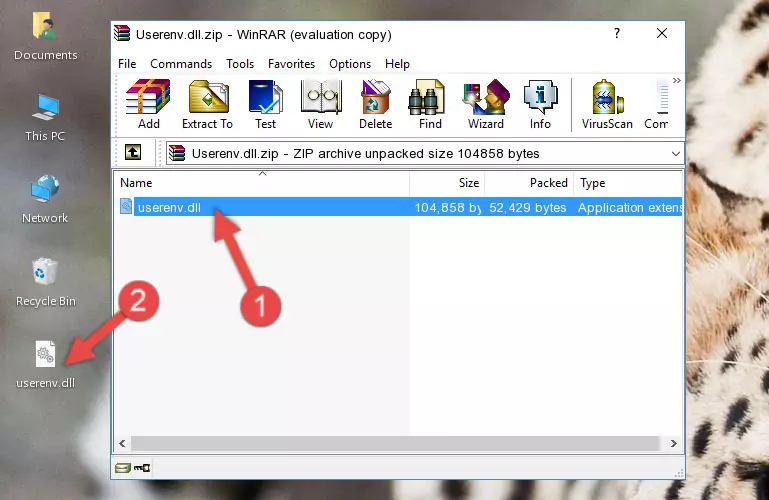Click the Add toolbar icon
Viewport: 769px width, 500px height.
click(x=148, y=104)
